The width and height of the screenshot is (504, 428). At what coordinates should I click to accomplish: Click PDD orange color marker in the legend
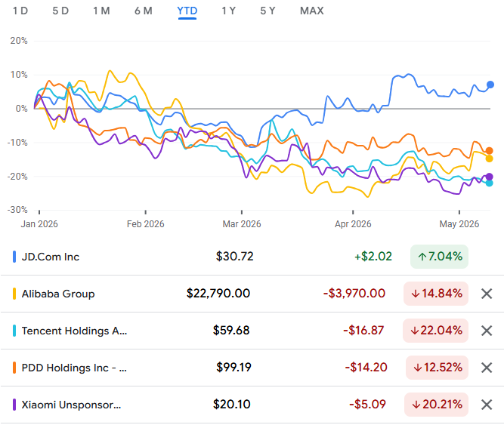click(x=14, y=368)
